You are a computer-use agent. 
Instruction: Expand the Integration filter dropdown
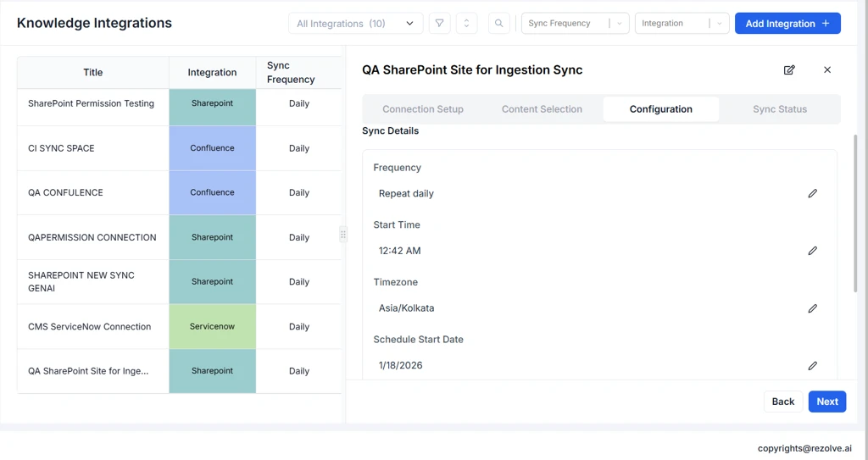coord(719,24)
